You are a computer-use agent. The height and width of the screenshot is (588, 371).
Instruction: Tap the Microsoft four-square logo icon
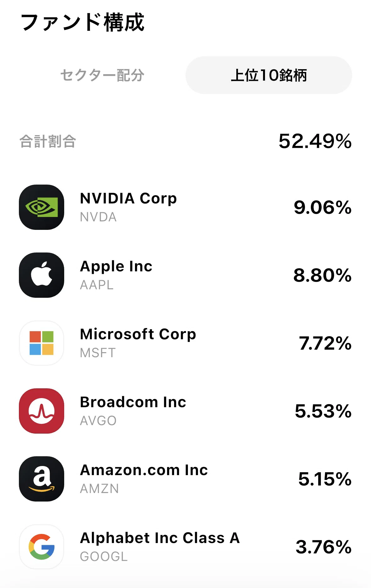[42, 343]
